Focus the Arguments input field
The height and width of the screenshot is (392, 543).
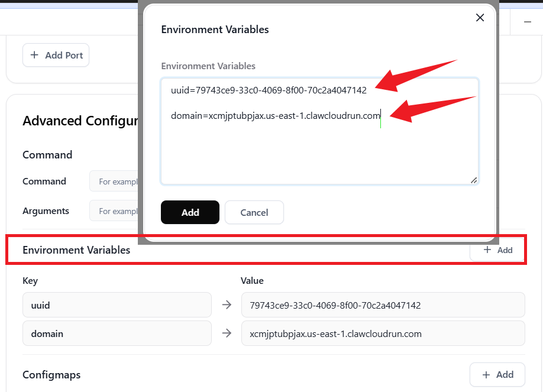click(x=114, y=211)
